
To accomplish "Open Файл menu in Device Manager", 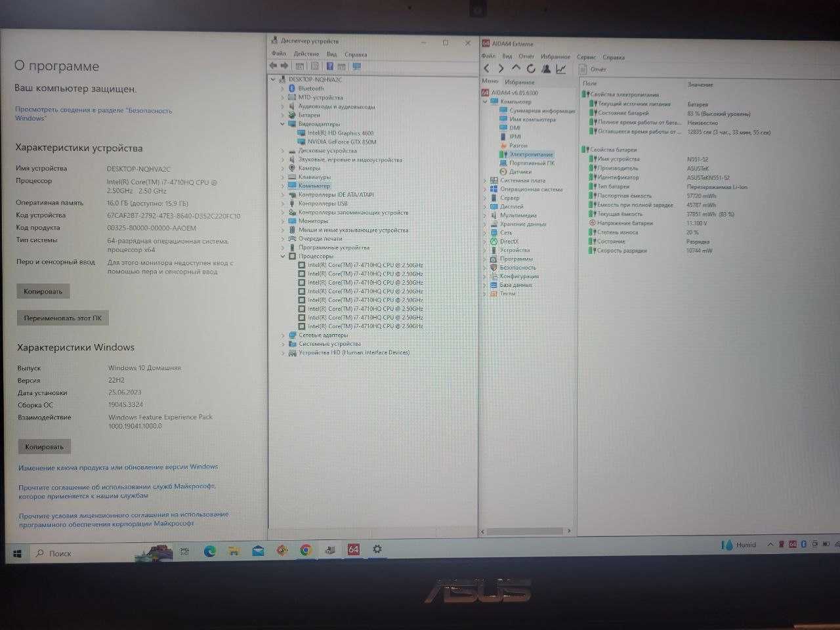I will (x=279, y=54).
